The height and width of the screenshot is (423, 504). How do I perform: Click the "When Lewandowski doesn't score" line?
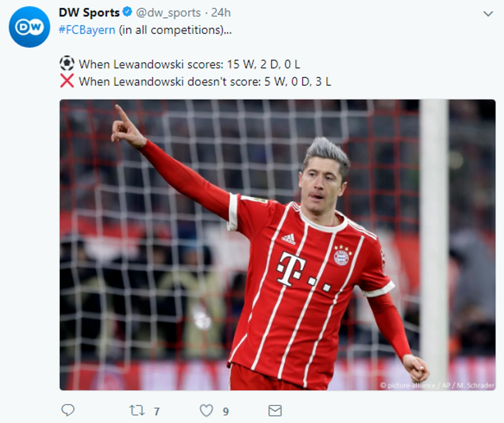coord(205,81)
